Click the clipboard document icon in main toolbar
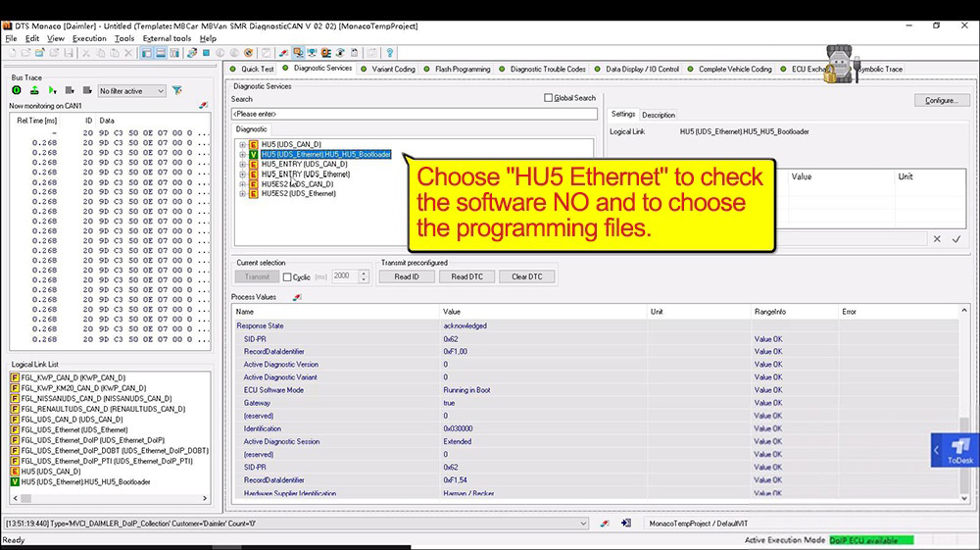The height and width of the screenshot is (550, 980). [x=355, y=53]
